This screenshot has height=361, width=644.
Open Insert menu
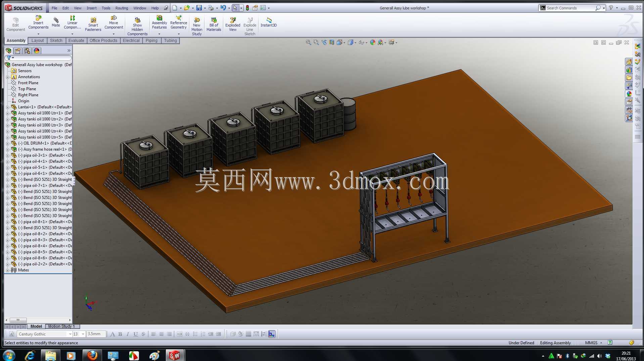click(x=91, y=8)
